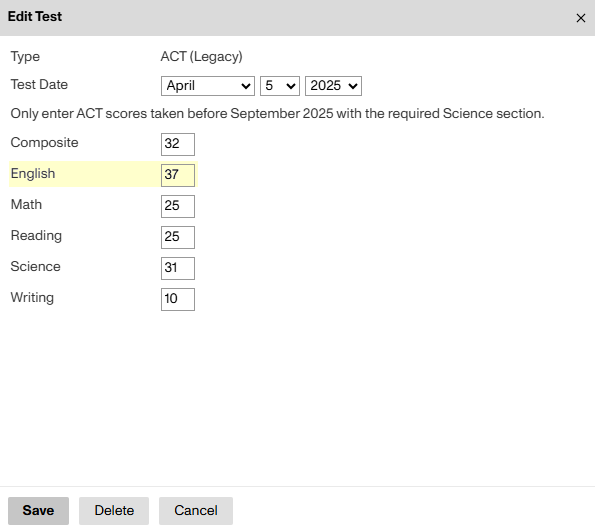Open the year dropdown showing 2025
The width and height of the screenshot is (595, 532).
click(333, 86)
